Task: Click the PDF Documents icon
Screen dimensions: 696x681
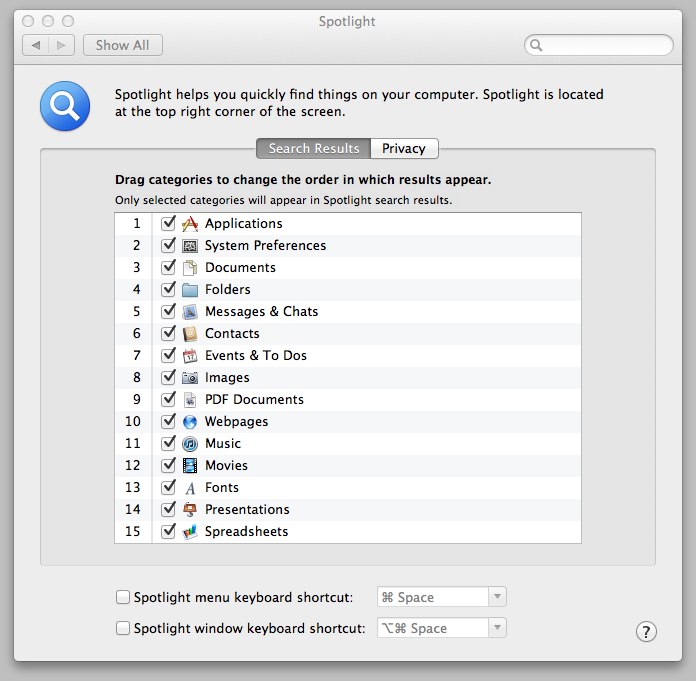Action: 190,400
